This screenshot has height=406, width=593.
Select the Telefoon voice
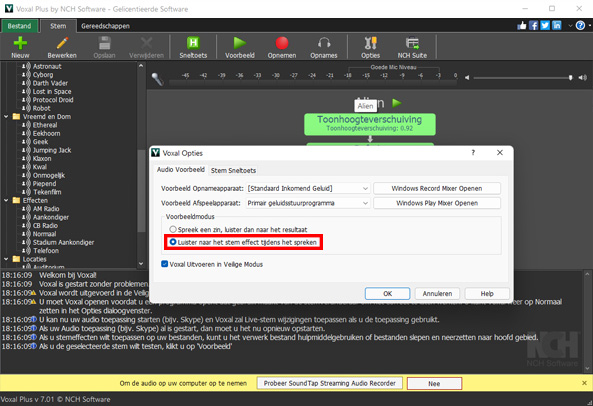[x=46, y=250]
